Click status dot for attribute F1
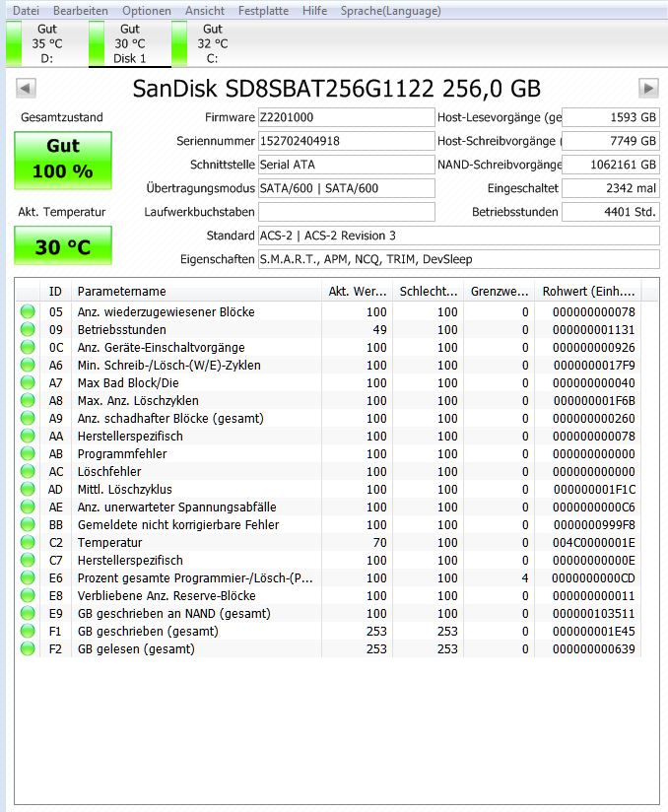 pyautogui.click(x=28, y=631)
